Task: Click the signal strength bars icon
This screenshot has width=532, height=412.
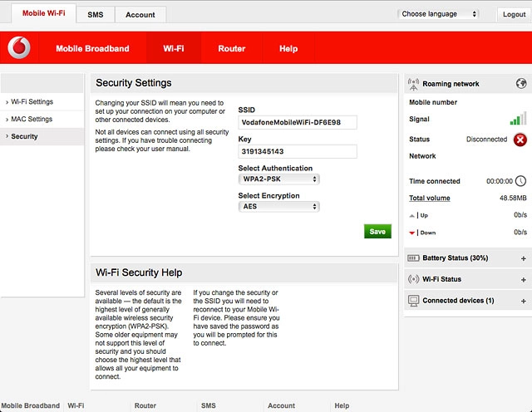Action: click(518, 120)
